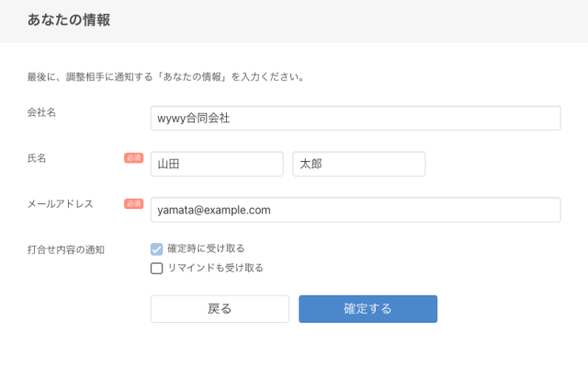Click the 会社名 input field
The height and width of the screenshot is (368, 588).
(x=356, y=119)
